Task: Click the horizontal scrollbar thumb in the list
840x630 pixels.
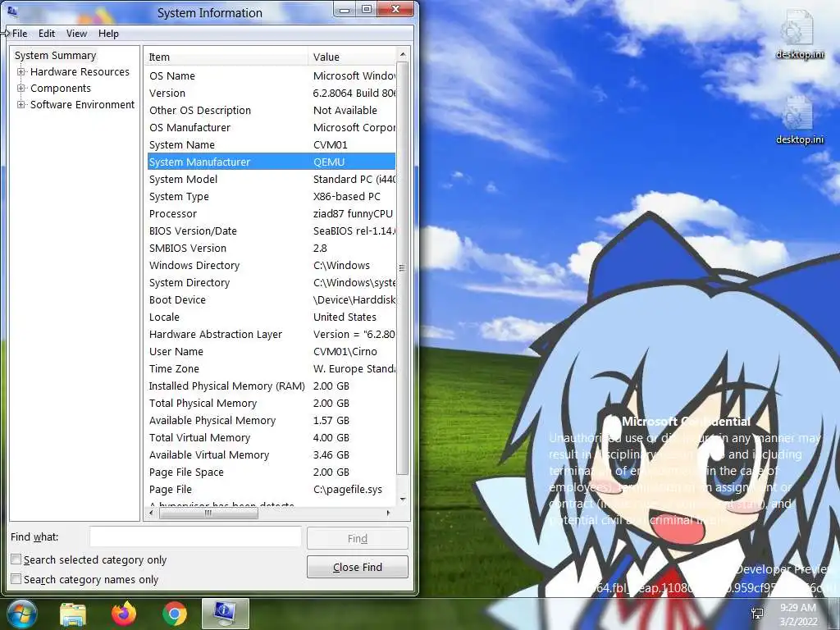Action: coord(208,513)
